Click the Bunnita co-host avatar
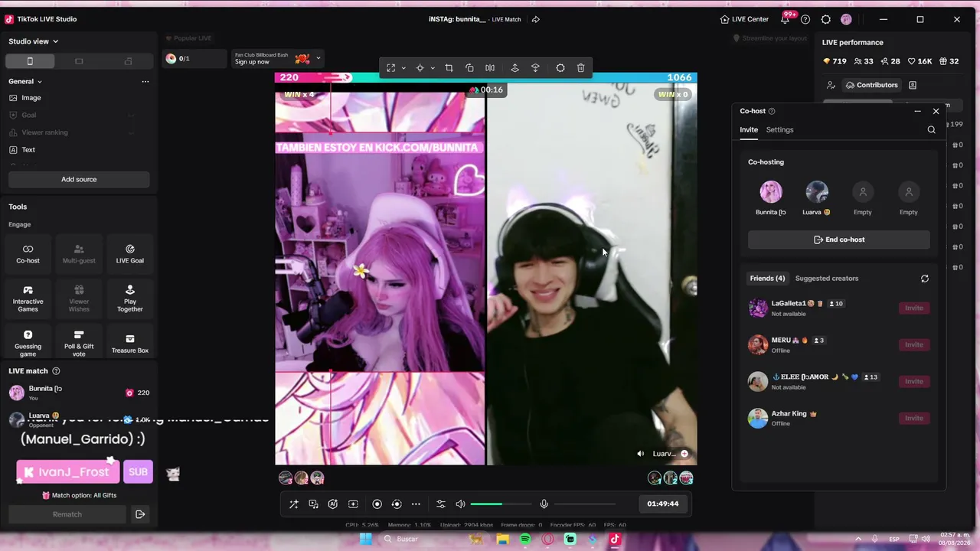The image size is (980, 551). tap(771, 191)
